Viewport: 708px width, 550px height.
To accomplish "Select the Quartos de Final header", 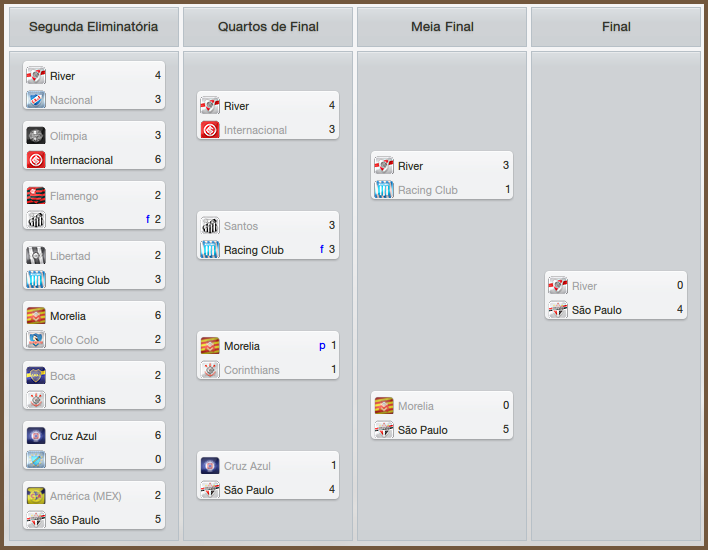I will [x=268, y=27].
